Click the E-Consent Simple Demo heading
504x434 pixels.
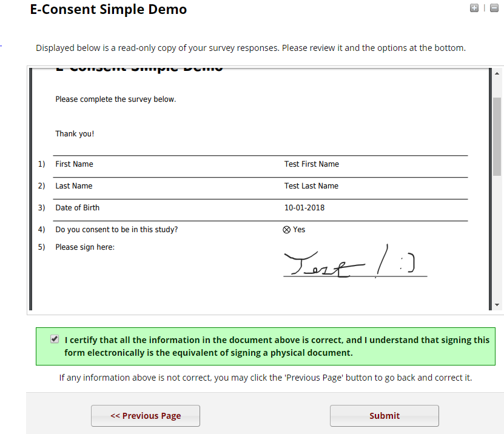(109, 9)
